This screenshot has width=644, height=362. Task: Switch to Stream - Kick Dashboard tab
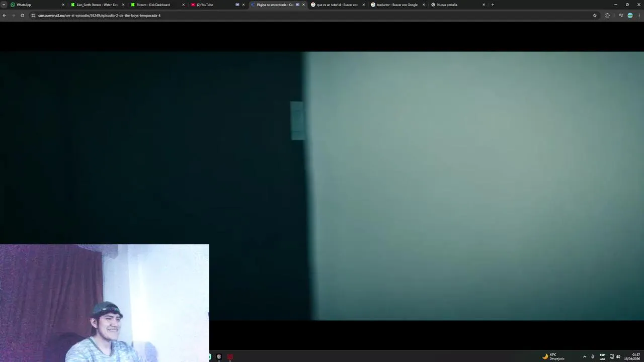[157, 5]
